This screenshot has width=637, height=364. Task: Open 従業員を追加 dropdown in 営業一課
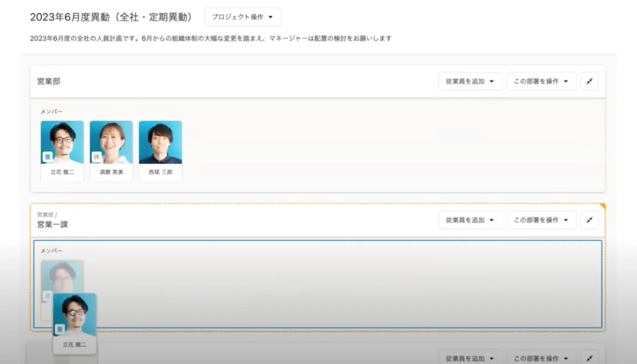pyautogui.click(x=470, y=220)
